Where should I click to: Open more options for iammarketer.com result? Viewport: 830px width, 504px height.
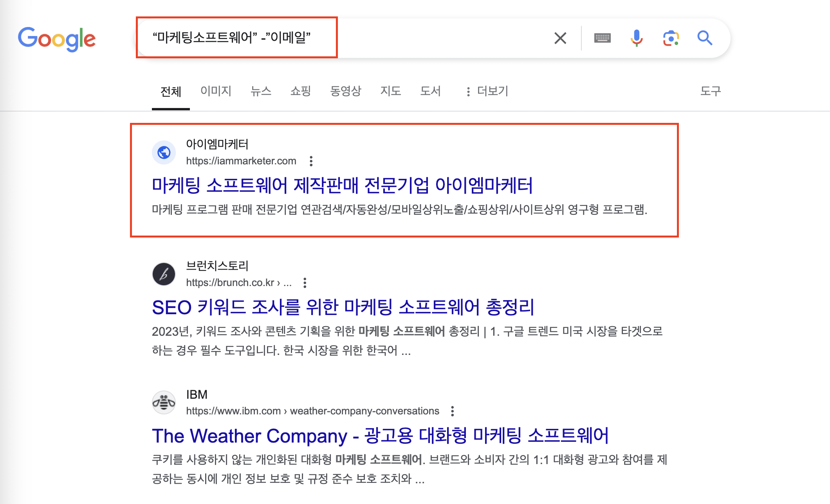pyautogui.click(x=311, y=161)
